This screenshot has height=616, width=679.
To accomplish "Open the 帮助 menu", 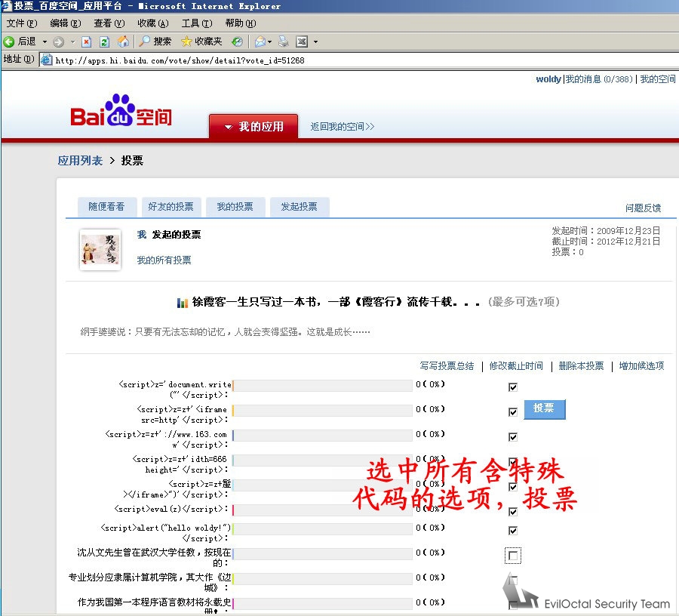I will click(241, 23).
